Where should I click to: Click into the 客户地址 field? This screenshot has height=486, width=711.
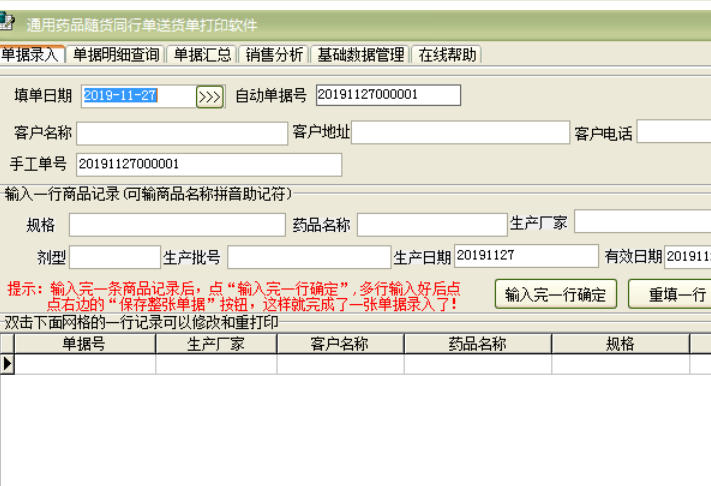pyautogui.click(x=460, y=133)
